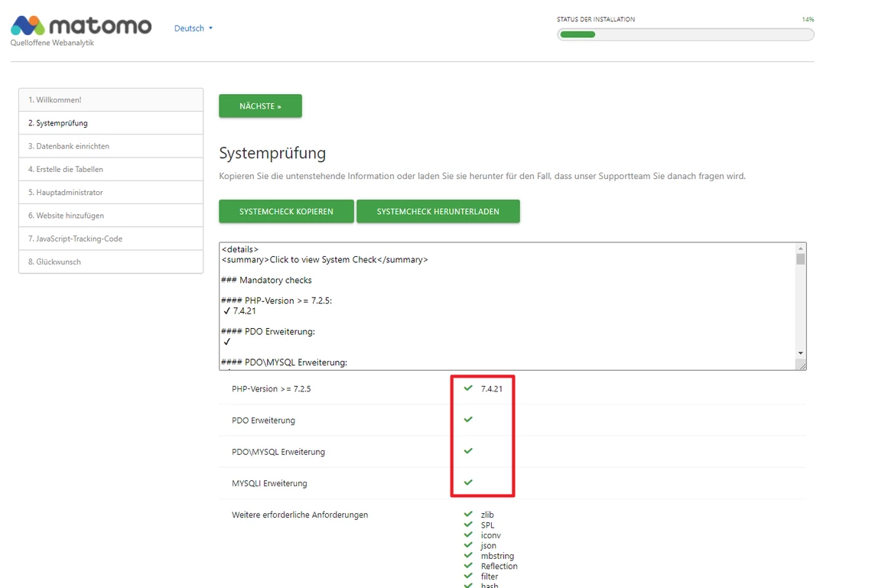Click the checkmark for PDO\MYSQL Erweiterung
872x588 pixels.
468,451
